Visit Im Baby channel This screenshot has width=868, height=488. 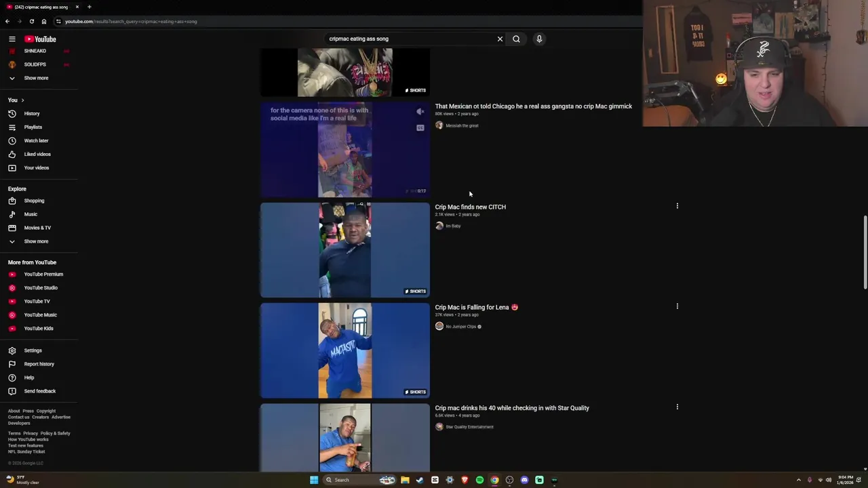point(453,226)
